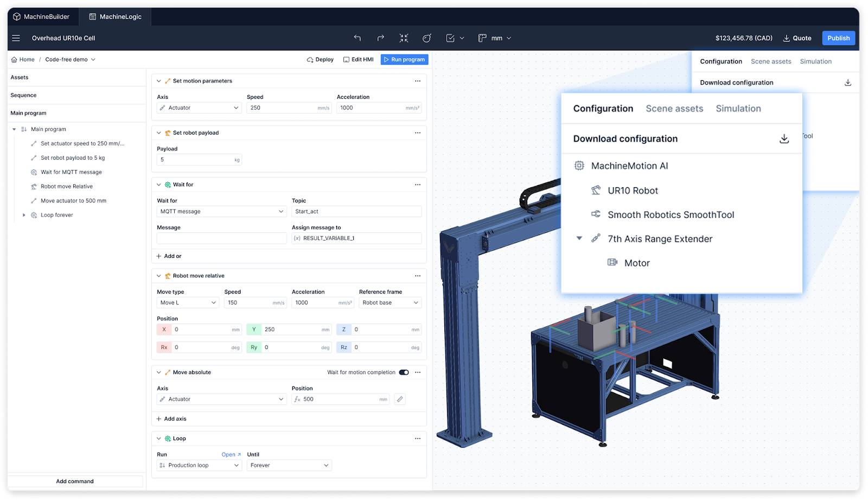Collapse the Set robot payload block
Screen dimensions: 868x501
158,132
